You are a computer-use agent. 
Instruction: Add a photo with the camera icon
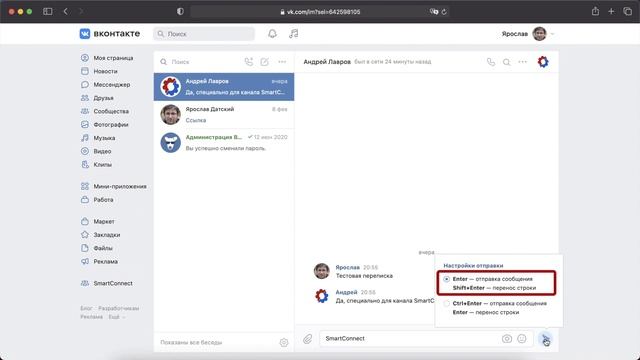[x=507, y=338]
